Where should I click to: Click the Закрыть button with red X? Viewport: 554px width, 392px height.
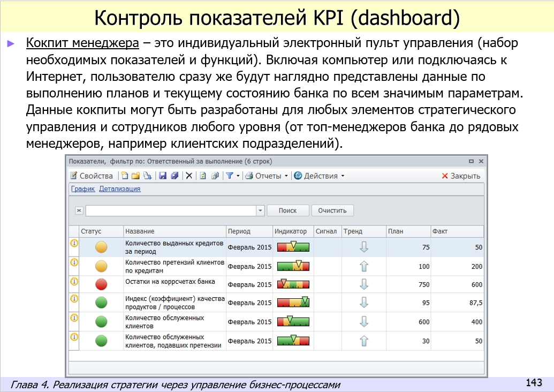coord(461,176)
